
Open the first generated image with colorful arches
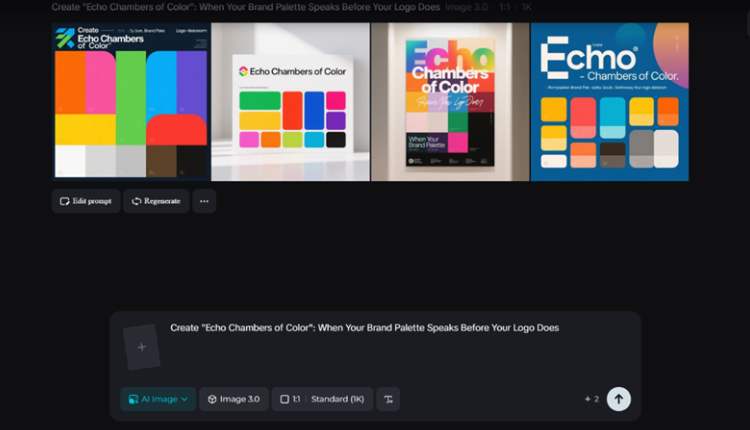click(132, 101)
